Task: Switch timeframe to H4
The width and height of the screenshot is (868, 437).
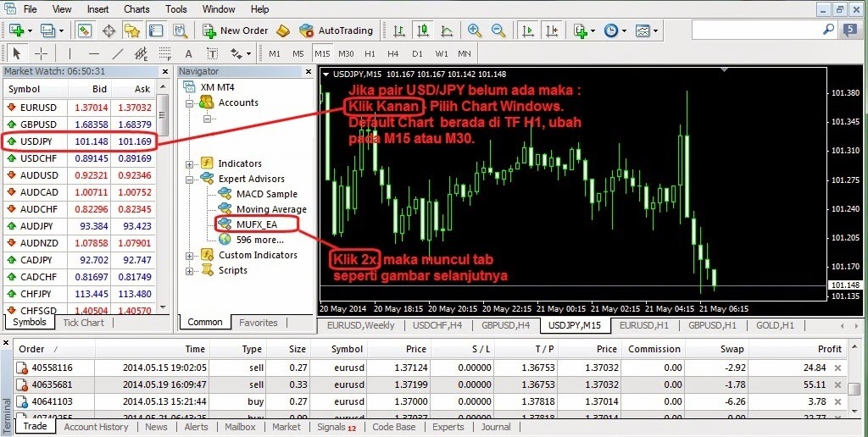Action: click(x=393, y=53)
